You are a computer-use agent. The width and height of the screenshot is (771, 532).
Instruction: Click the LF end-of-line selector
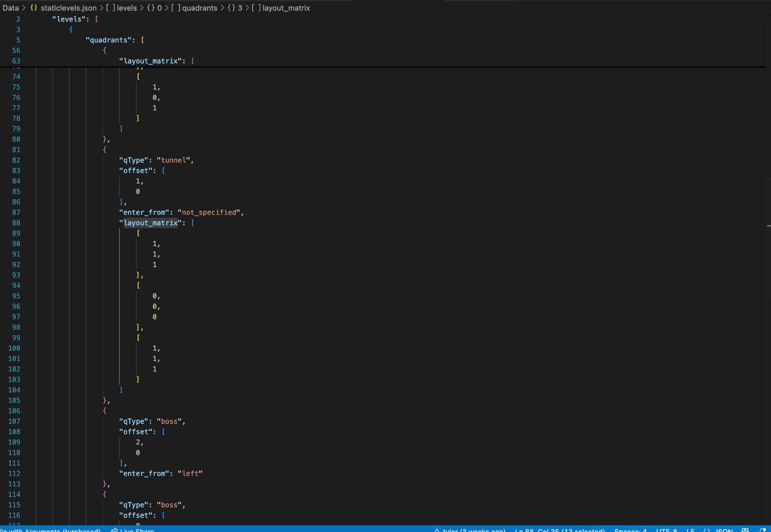click(x=690, y=530)
